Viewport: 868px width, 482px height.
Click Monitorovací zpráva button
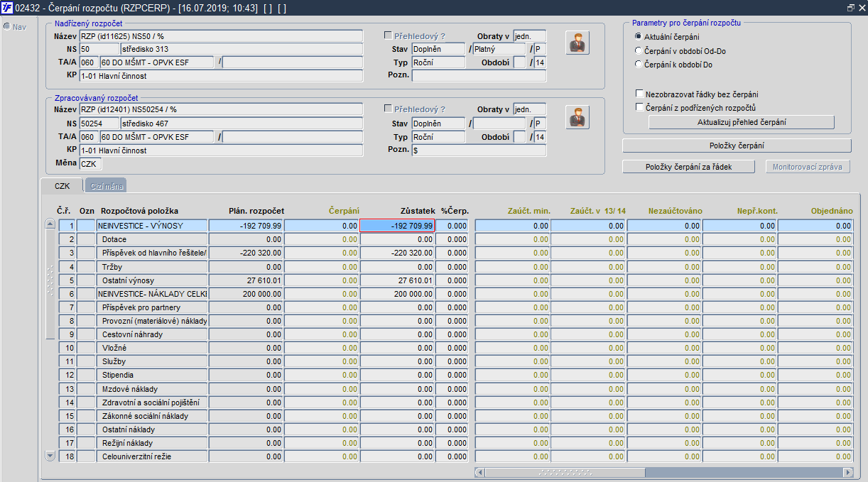[808, 167]
